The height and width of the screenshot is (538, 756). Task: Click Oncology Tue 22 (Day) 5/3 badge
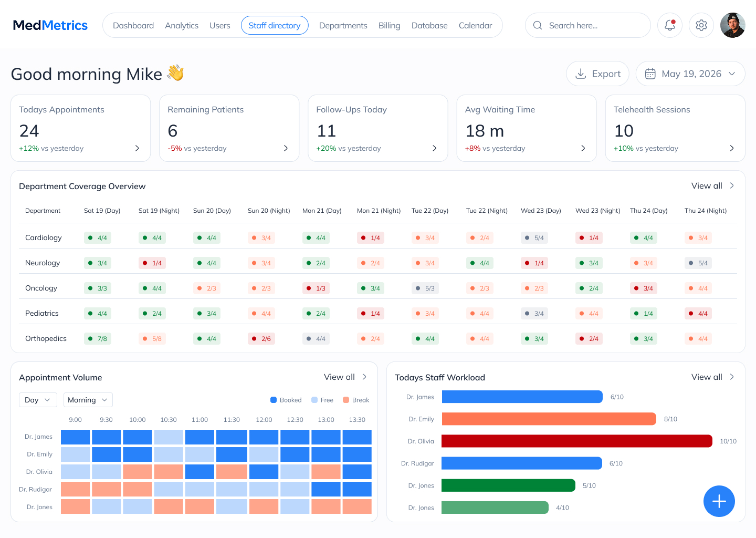(x=425, y=288)
